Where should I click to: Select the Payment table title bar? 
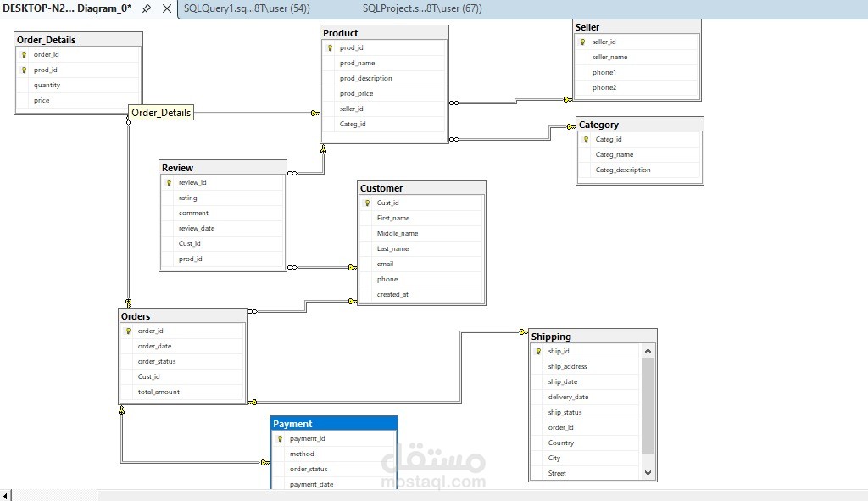[334, 424]
